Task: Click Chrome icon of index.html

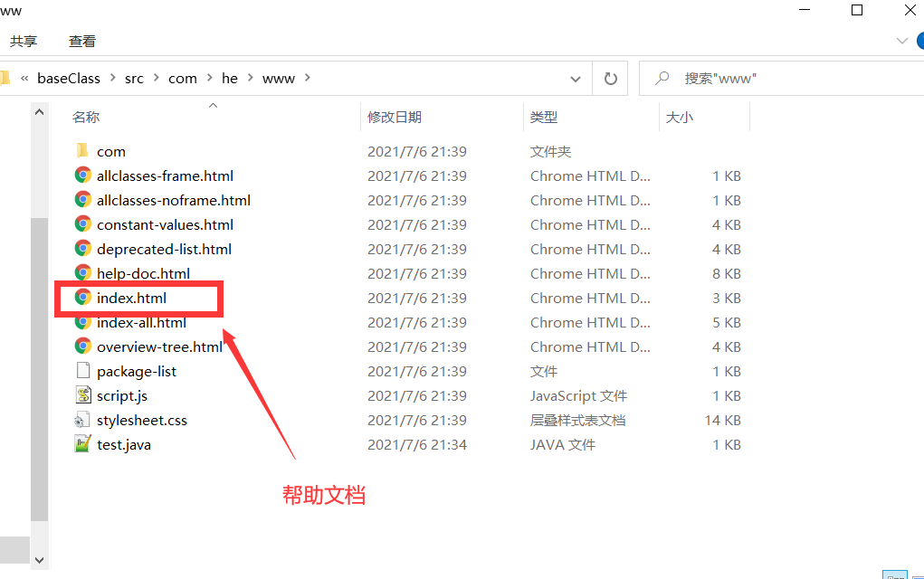Action: [x=83, y=298]
